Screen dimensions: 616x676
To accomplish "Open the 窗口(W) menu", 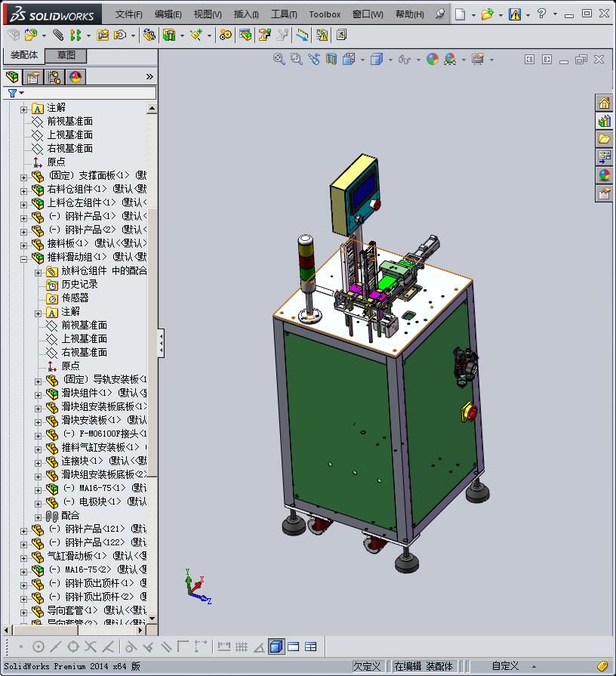I will [368, 14].
